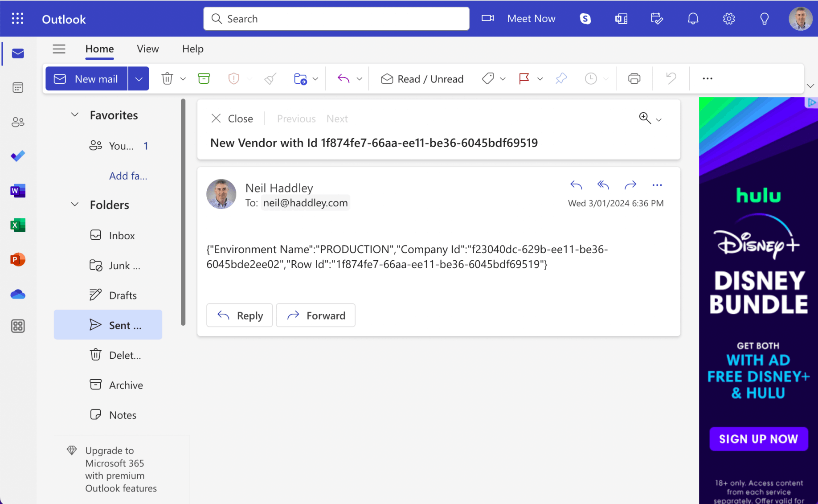Open the account profile picture
The image size is (818, 504).
[801, 19]
